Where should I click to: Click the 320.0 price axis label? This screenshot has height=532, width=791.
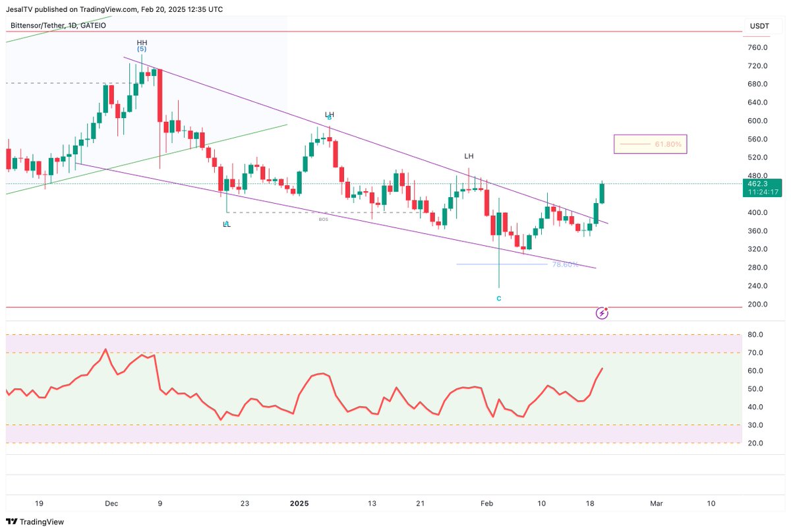point(759,249)
